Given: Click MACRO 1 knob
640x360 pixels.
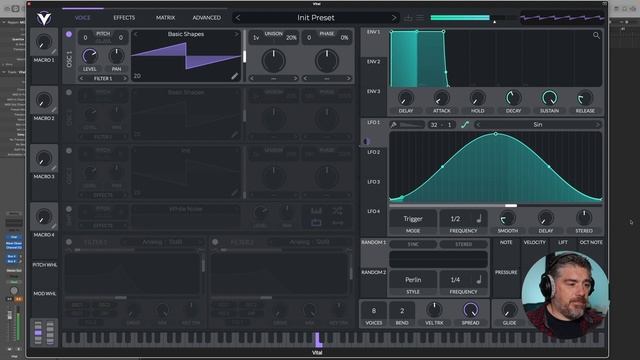Looking at the screenshot, I should [x=43, y=42].
